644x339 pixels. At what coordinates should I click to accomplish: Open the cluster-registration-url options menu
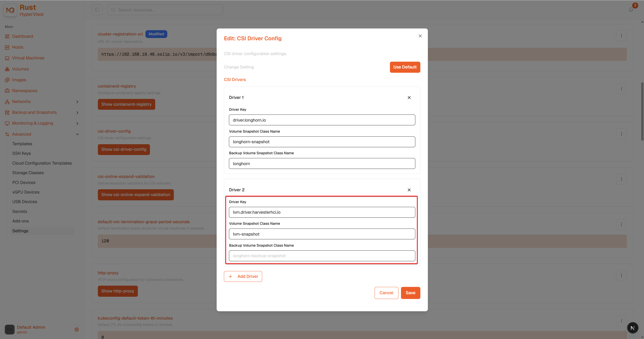[621, 36]
